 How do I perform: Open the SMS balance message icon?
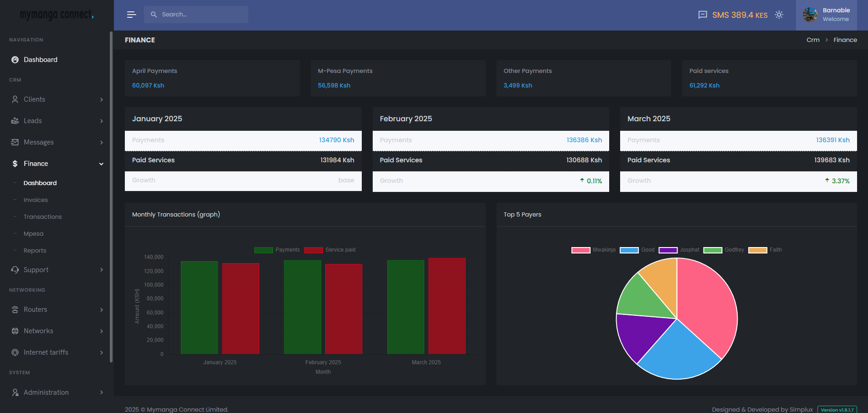point(703,15)
